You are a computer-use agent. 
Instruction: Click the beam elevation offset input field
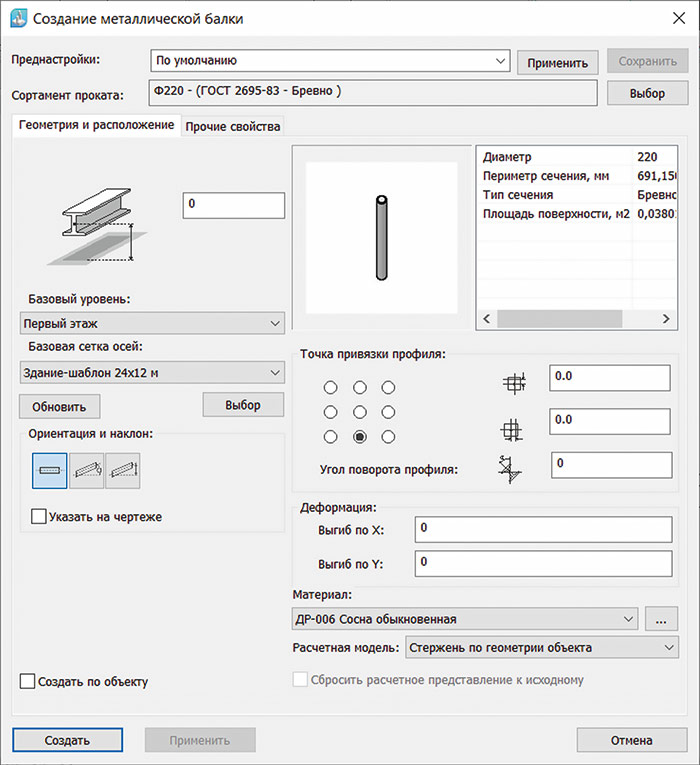[x=234, y=205]
